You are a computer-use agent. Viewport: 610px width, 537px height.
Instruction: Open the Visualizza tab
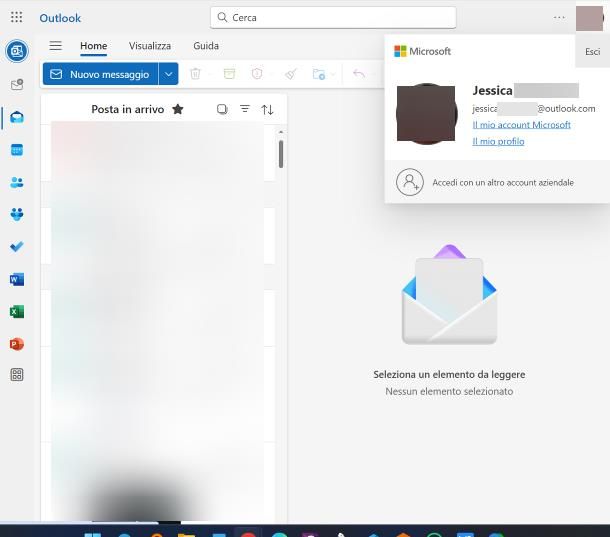click(150, 46)
